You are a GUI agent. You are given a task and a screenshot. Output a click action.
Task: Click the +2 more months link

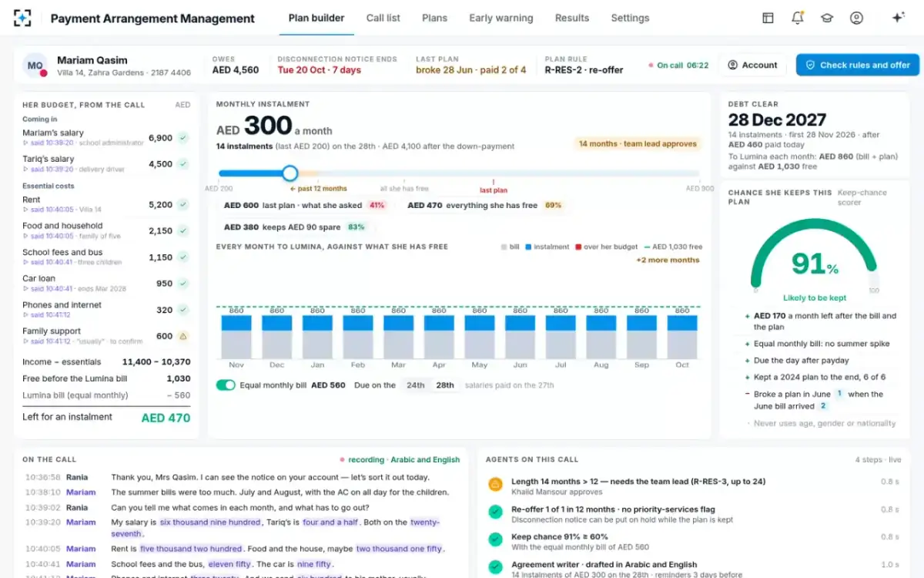coord(668,260)
